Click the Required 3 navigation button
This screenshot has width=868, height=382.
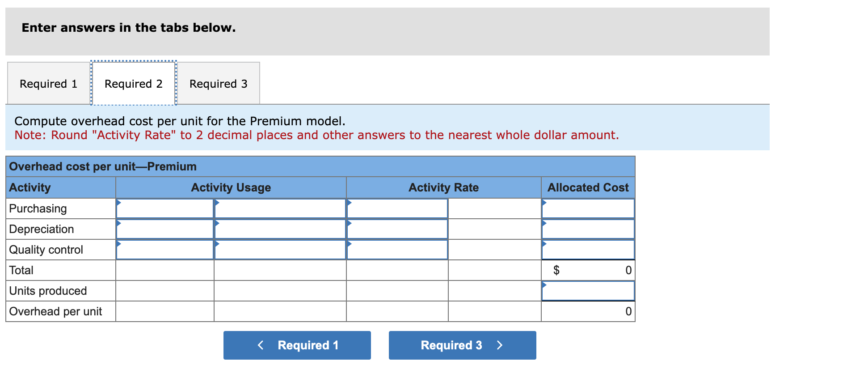pos(462,345)
